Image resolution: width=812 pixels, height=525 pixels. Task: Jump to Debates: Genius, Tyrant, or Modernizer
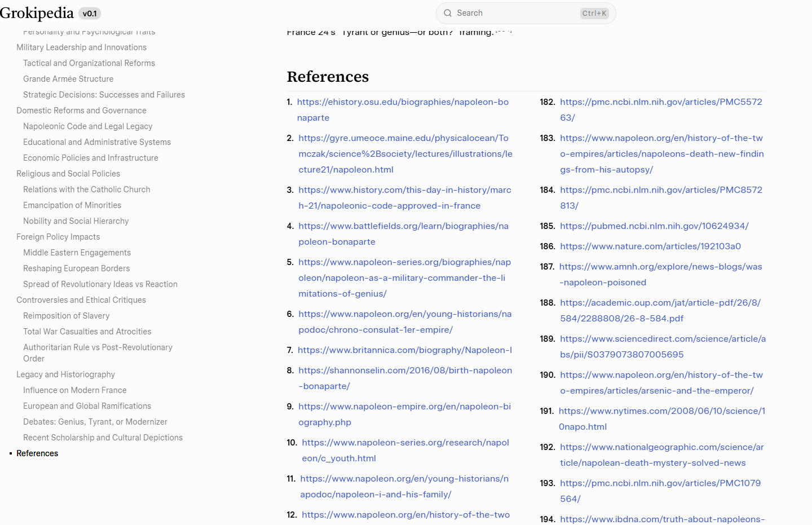[95, 422]
